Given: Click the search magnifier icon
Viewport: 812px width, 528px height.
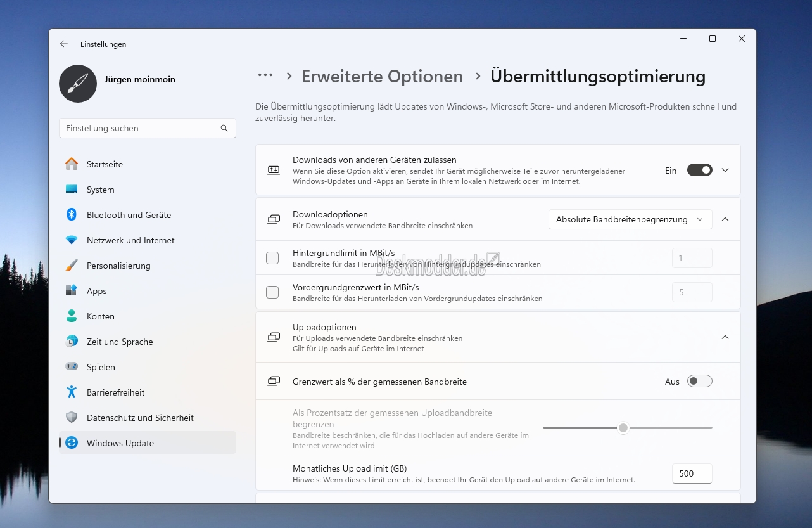Looking at the screenshot, I should [x=224, y=128].
